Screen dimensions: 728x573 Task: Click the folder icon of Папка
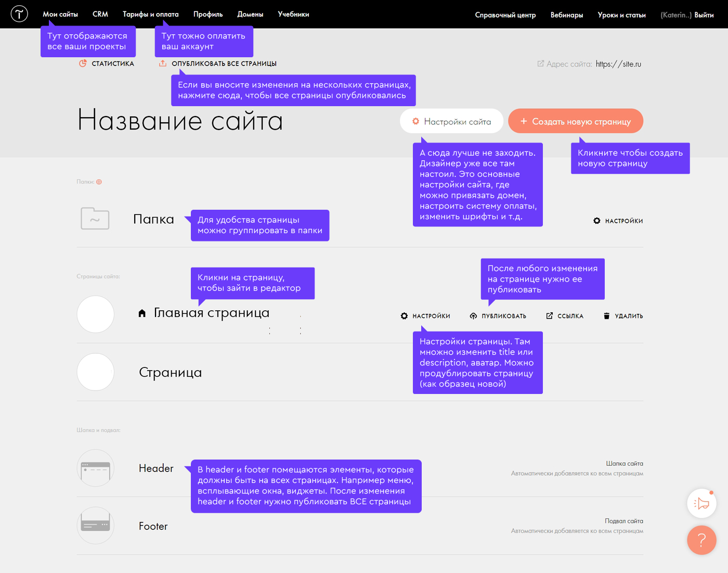coord(95,219)
